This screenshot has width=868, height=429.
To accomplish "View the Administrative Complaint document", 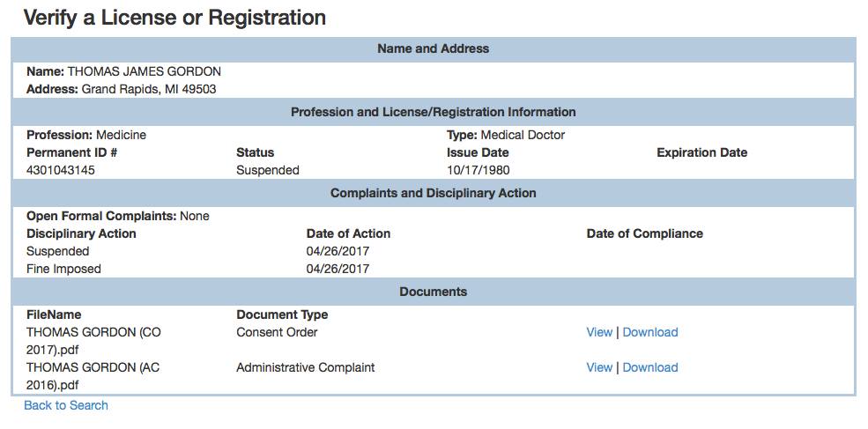I will (x=599, y=367).
